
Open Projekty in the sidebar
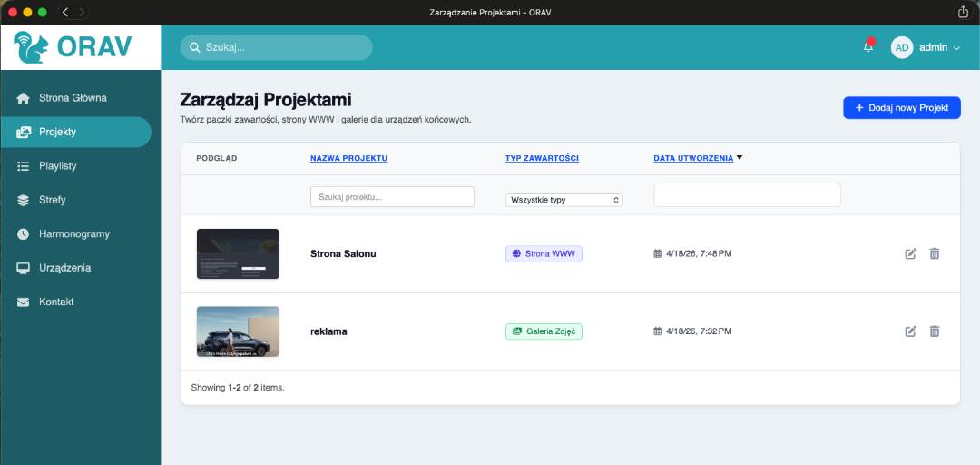[x=75, y=132]
